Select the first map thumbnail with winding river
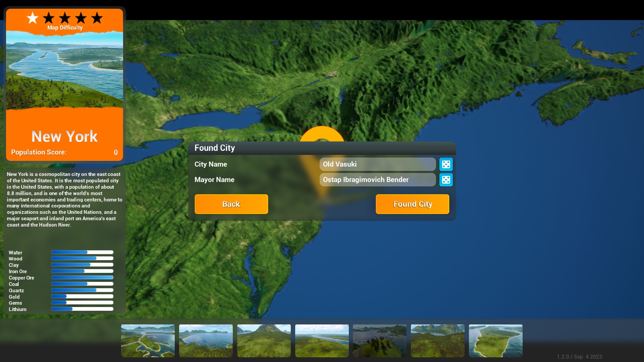The width and height of the screenshot is (644, 362). click(148, 341)
